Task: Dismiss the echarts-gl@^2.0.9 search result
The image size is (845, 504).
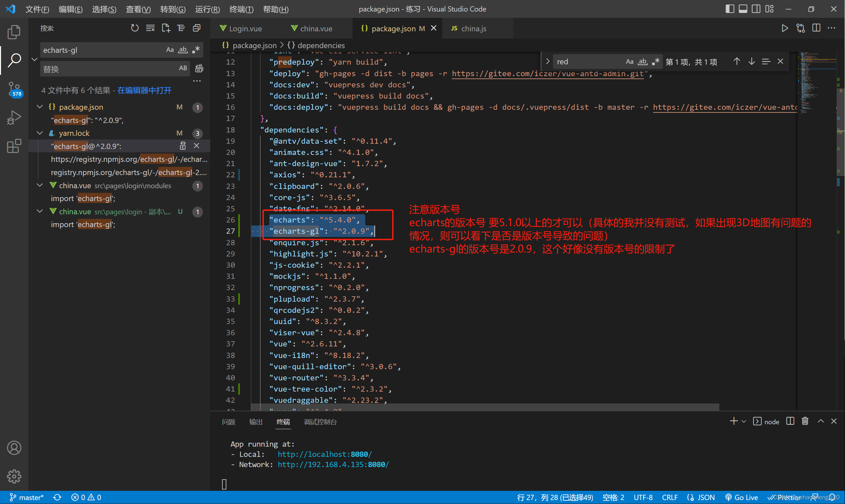Action: (196, 146)
